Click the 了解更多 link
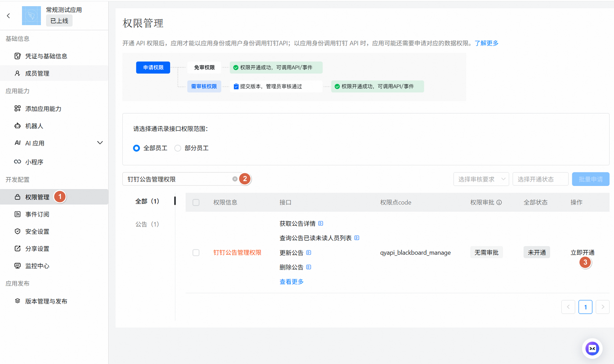The image size is (614, 364). pos(486,43)
